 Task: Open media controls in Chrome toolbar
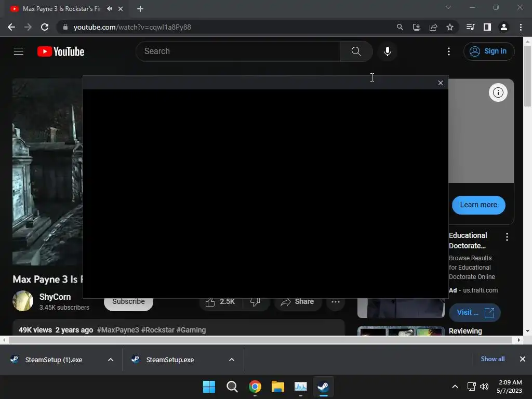[470, 27]
